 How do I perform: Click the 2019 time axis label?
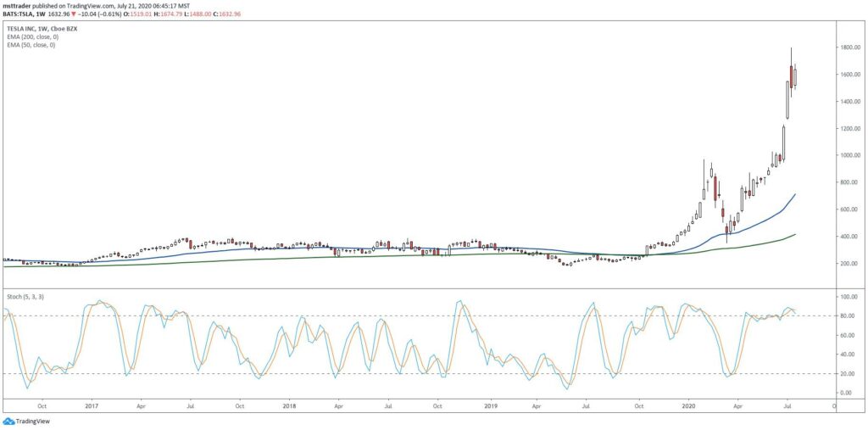pyautogui.click(x=491, y=405)
